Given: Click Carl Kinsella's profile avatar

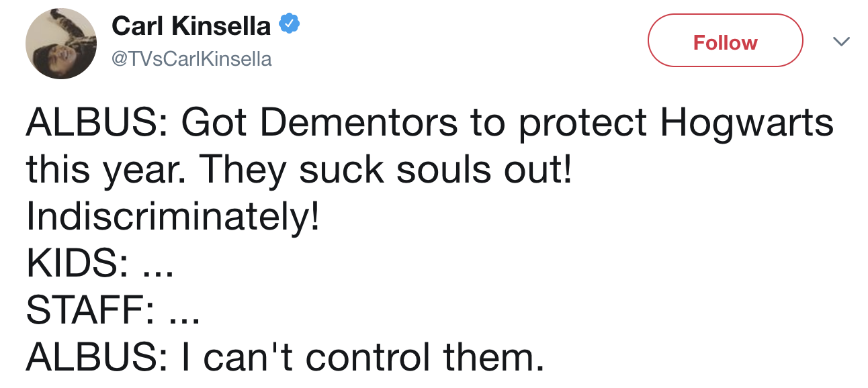Looking at the screenshot, I should coord(61,44).
